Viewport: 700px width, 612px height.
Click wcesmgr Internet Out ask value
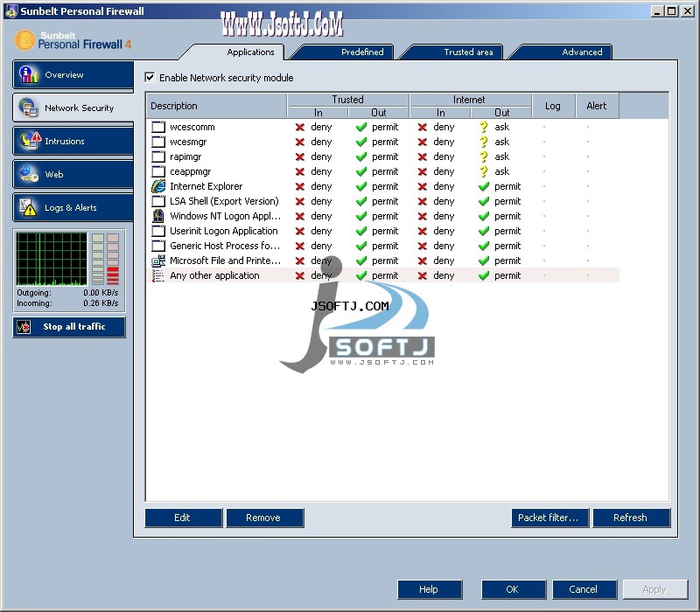coord(501,142)
